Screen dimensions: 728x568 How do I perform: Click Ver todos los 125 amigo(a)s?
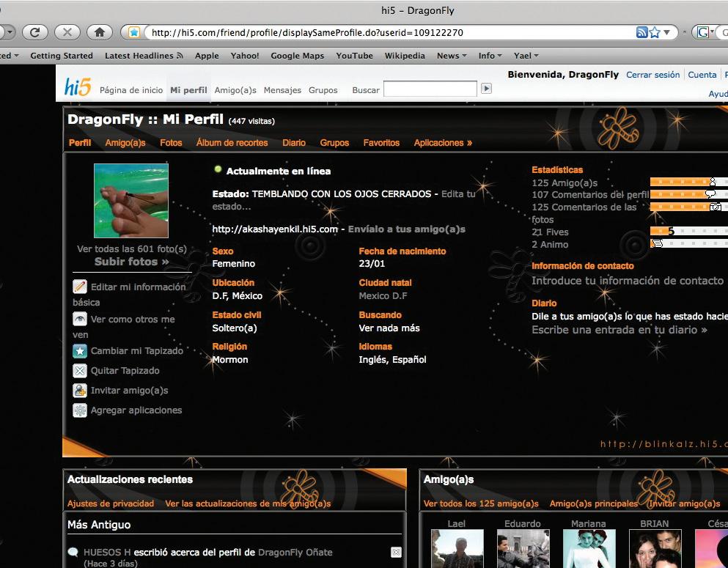click(481, 504)
